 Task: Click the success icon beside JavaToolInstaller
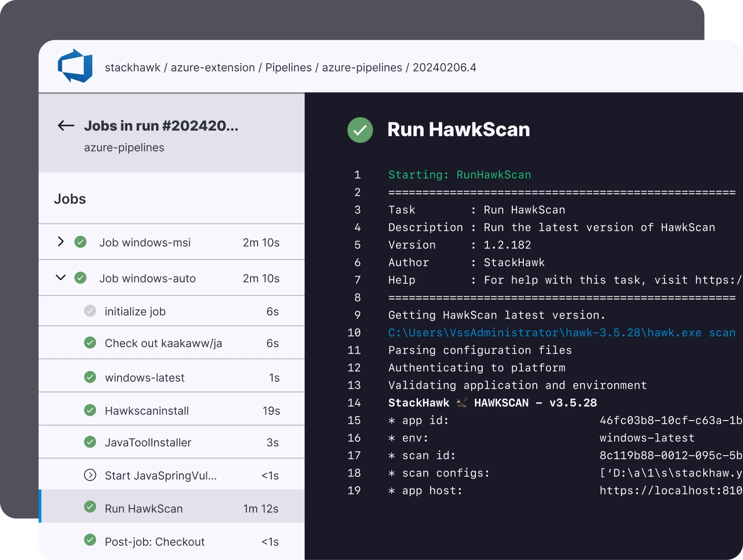[x=90, y=442]
